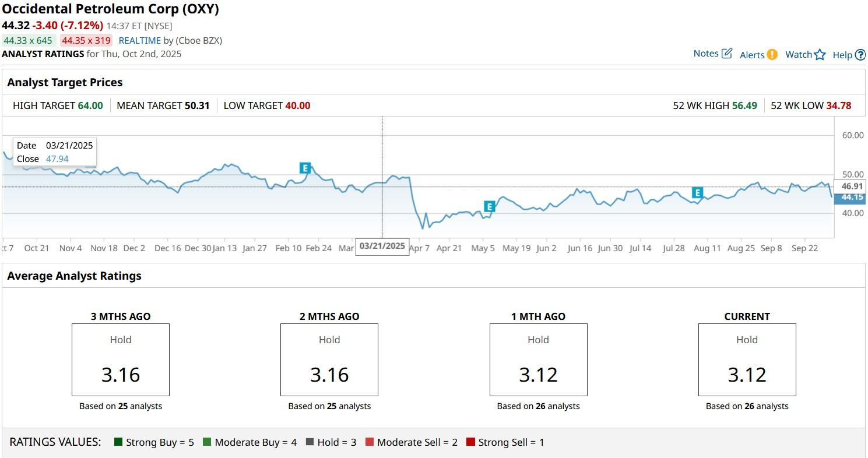Click the 40.00 y-axis price label

coord(853,213)
